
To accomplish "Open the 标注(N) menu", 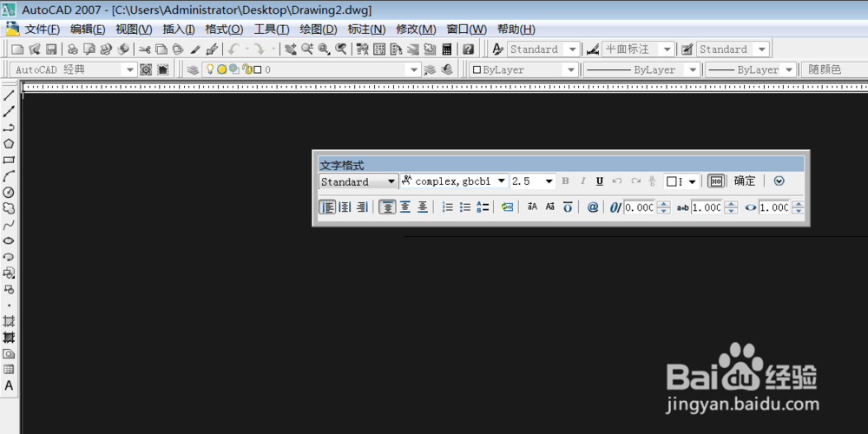I will click(366, 30).
